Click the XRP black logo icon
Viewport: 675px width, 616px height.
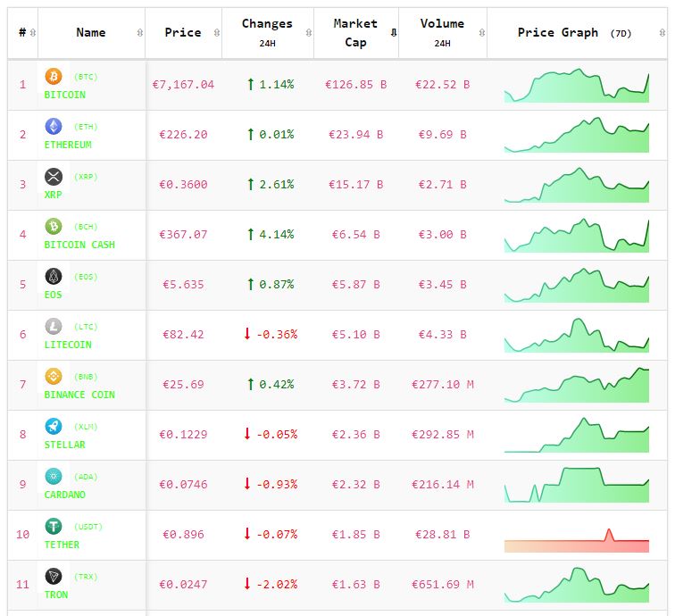point(54,177)
